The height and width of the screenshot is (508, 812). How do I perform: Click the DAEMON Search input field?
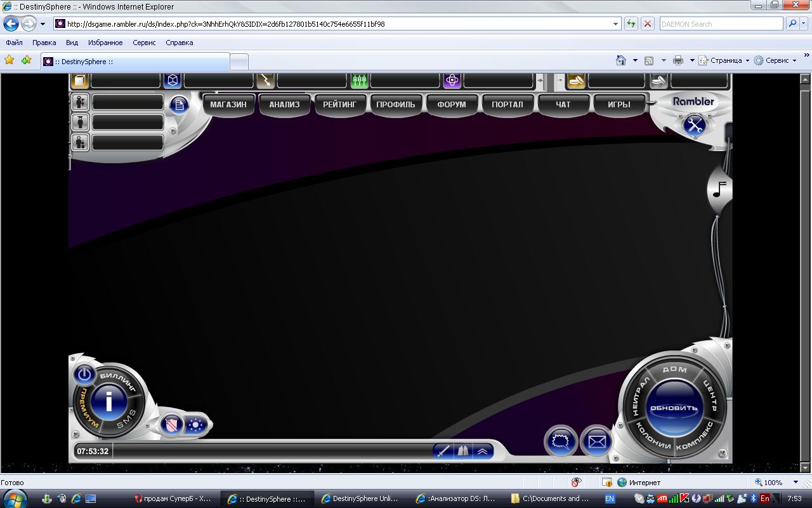(721, 24)
